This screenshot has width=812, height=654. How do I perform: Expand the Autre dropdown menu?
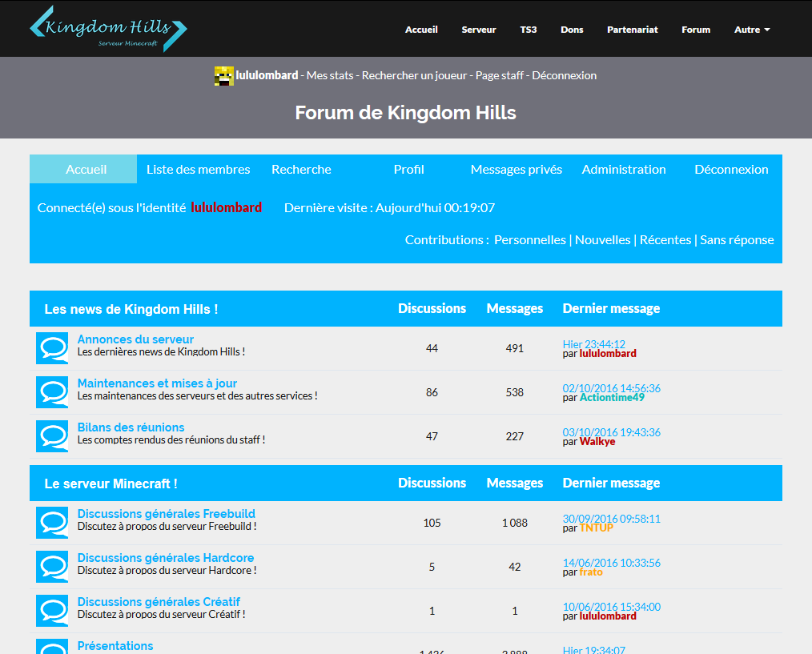point(752,30)
